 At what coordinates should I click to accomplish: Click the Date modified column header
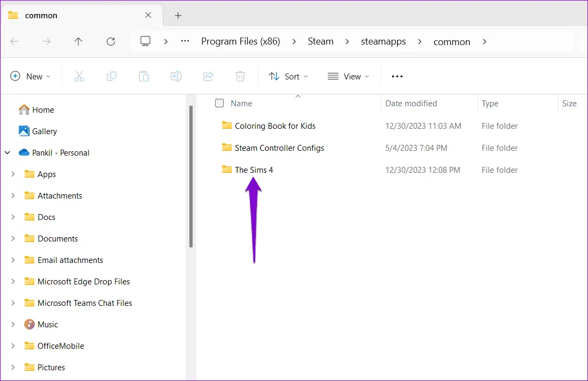point(411,104)
